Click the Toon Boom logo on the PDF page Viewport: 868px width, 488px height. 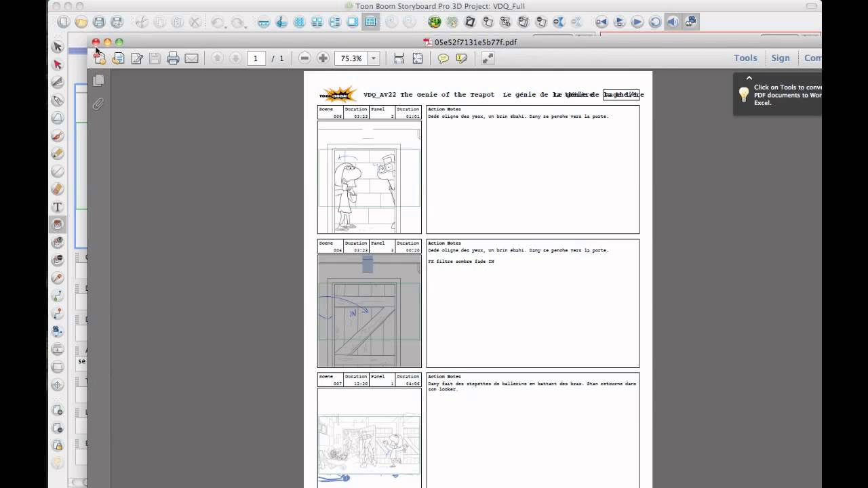[338, 94]
